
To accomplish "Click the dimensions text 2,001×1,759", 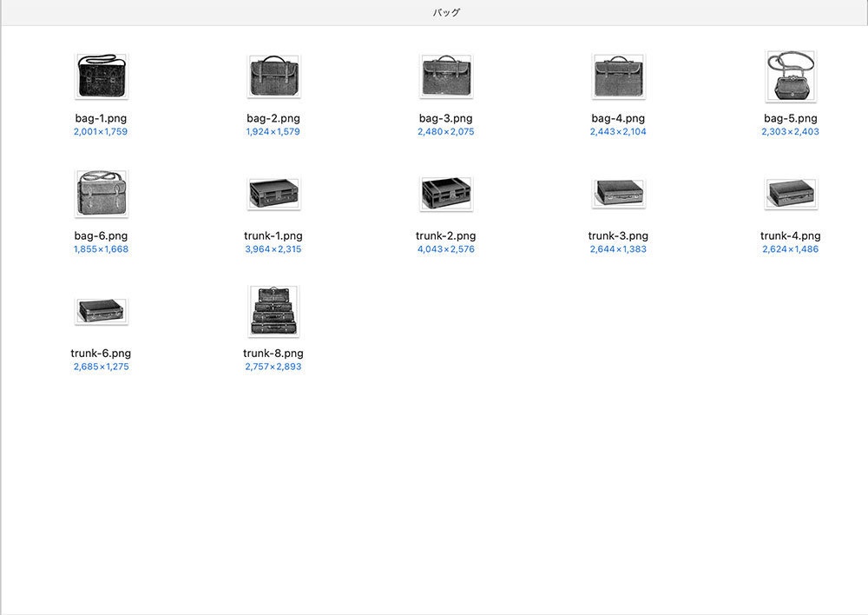I will coord(101,132).
